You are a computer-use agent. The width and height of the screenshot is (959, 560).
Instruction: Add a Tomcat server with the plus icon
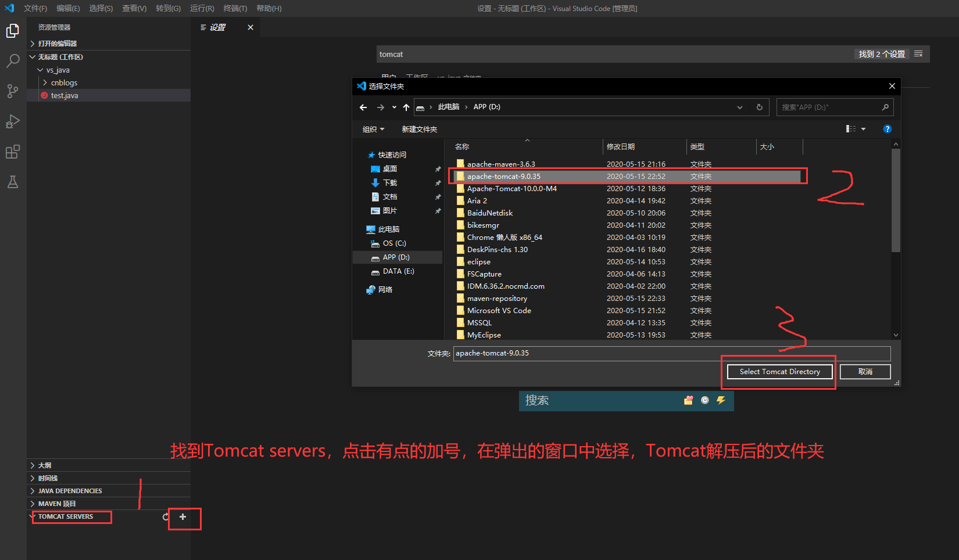[184, 517]
